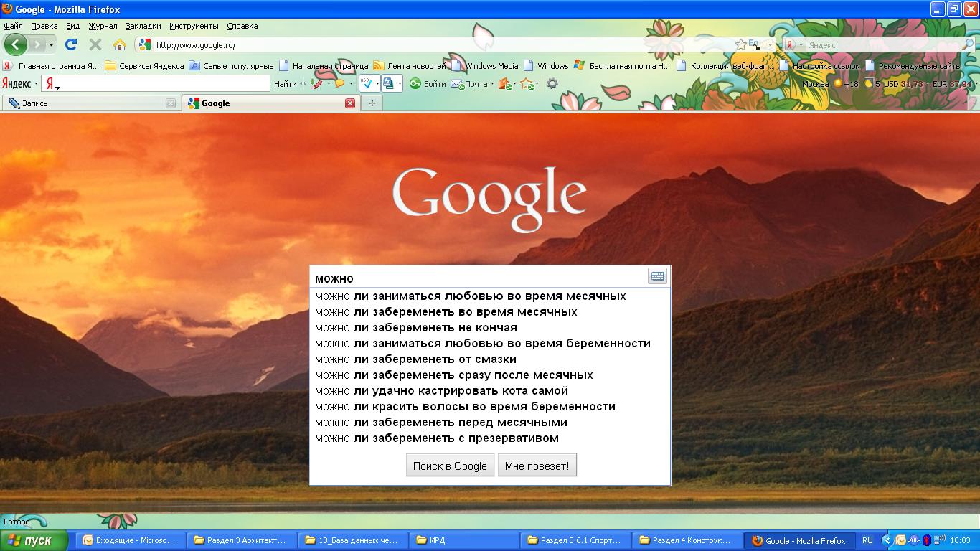Image resolution: width=980 pixels, height=551 pixels.
Task: Expand the translate options dropdown
Action: (x=400, y=84)
